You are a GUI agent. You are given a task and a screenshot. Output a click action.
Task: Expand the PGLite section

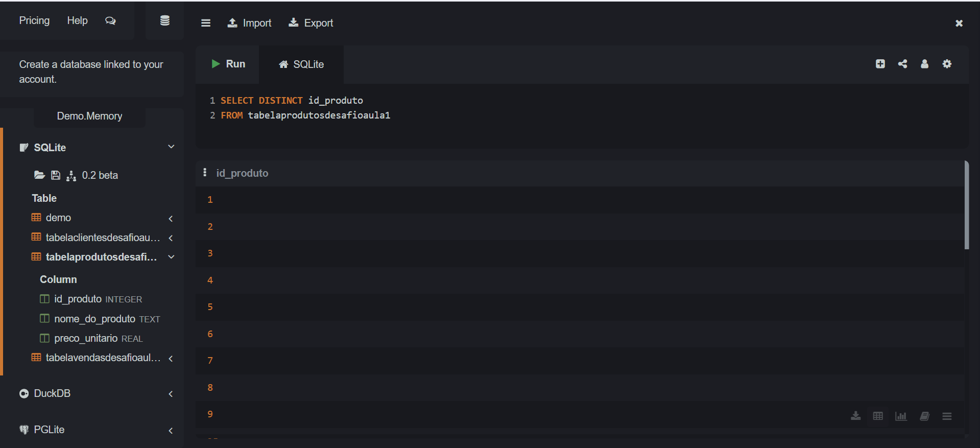pyautogui.click(x=171, y=430)
